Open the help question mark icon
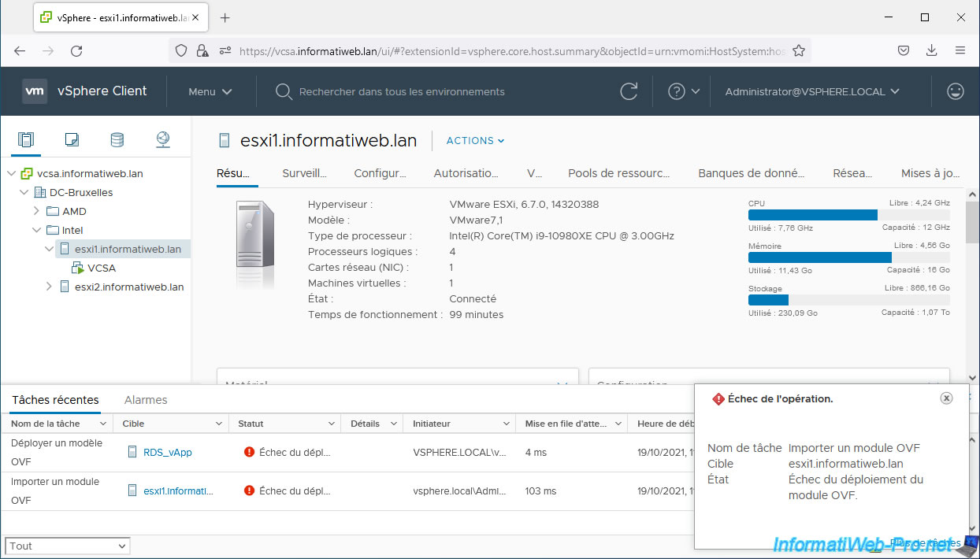 coord(676,91)
